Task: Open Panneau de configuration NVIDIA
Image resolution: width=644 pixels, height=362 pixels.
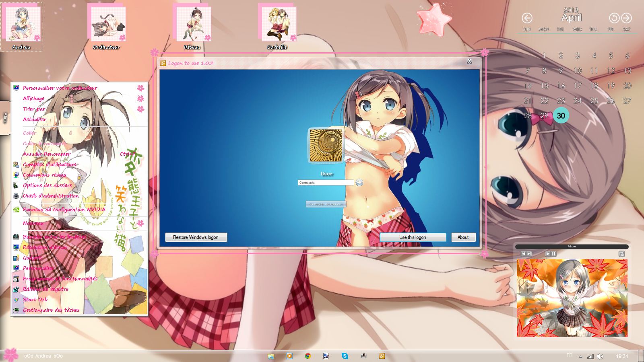Action: (x=80, y=209)
